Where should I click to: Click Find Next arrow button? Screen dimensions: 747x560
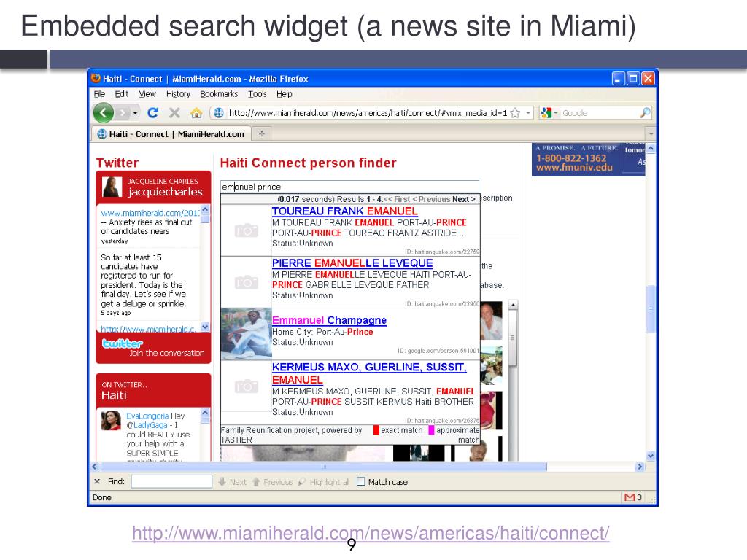point(232,482)
